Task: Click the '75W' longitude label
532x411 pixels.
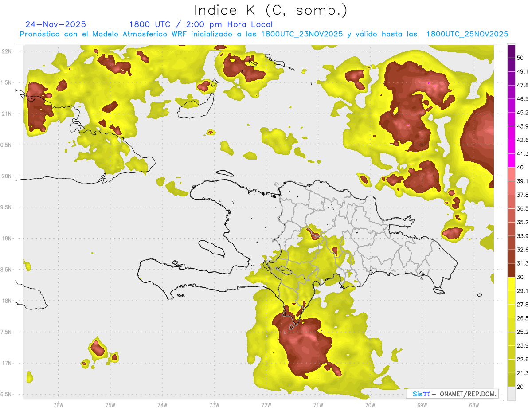Action: 110,405
